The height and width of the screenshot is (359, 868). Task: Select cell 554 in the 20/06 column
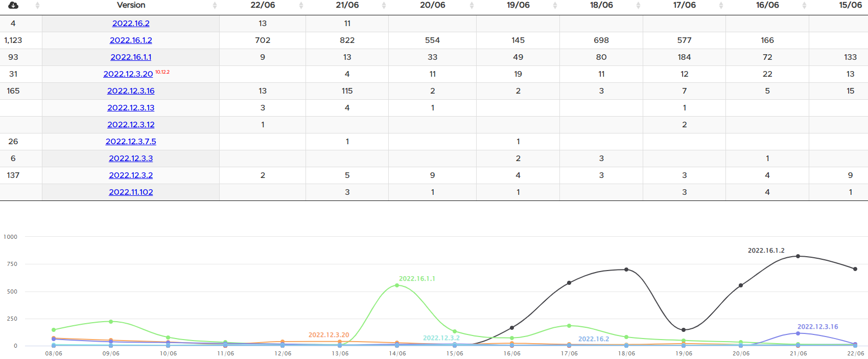coord(433,40)
